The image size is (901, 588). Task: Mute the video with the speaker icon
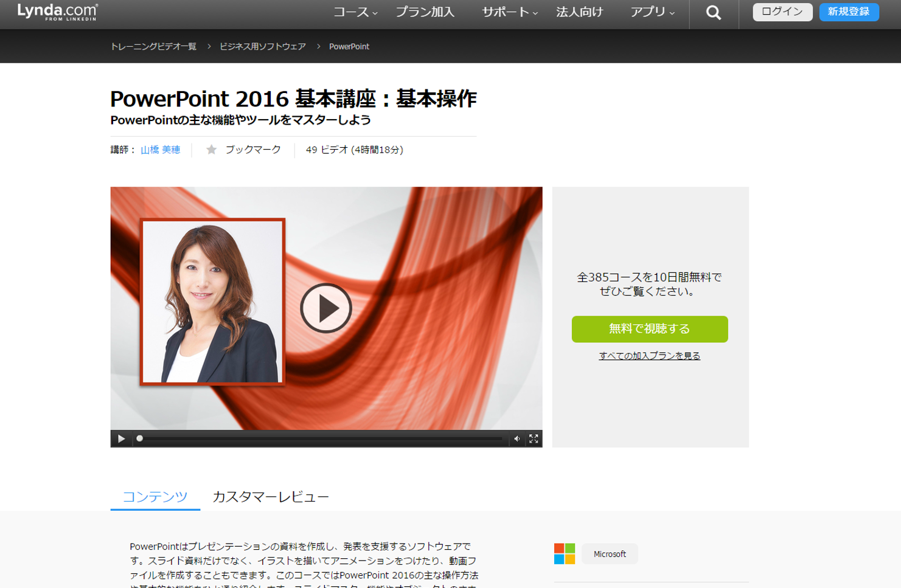pyautogui.click(x=517, y=439)
